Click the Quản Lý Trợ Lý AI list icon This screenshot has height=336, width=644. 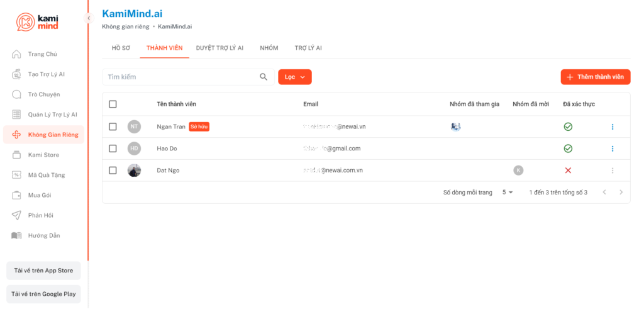tap(16, 114)
